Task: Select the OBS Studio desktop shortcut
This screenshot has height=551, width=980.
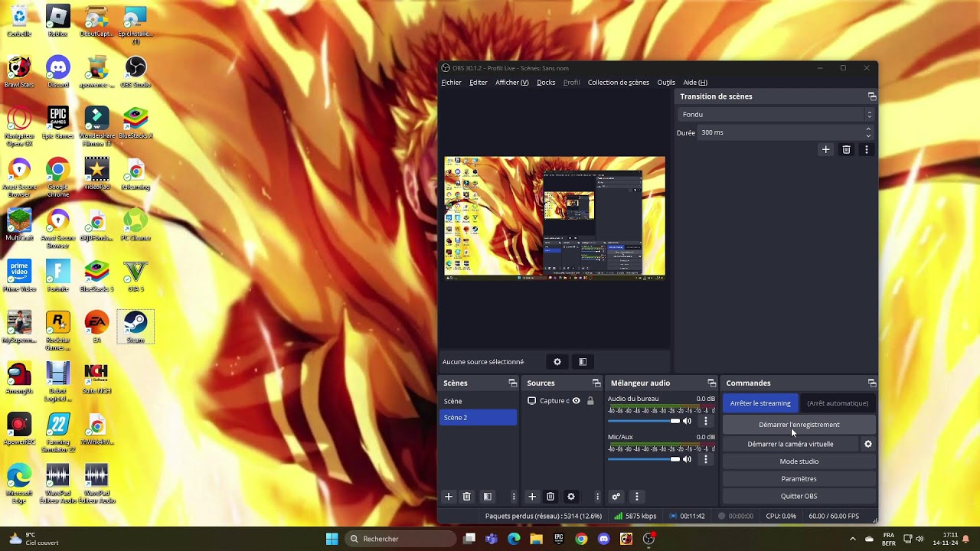Action: [x=136, y=72]
